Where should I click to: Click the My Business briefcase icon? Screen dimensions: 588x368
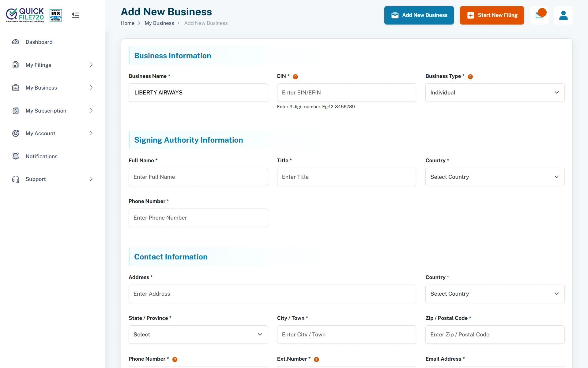[x=16, y=87]
